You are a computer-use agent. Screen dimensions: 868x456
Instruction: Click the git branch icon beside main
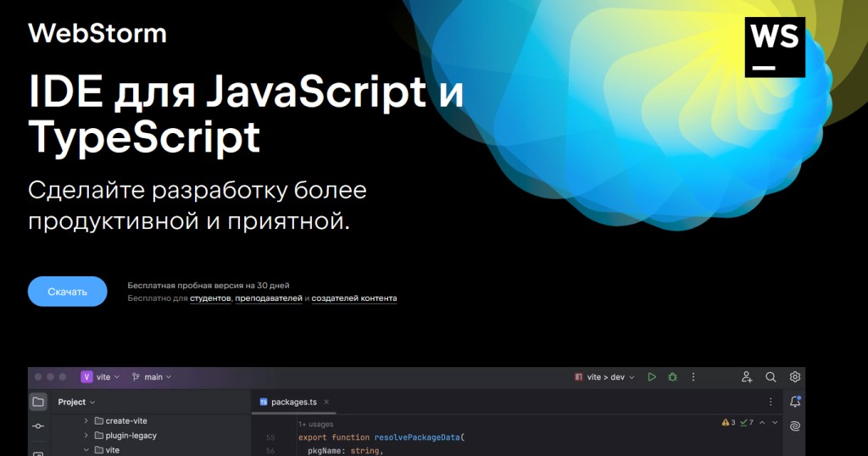[136, 377]
